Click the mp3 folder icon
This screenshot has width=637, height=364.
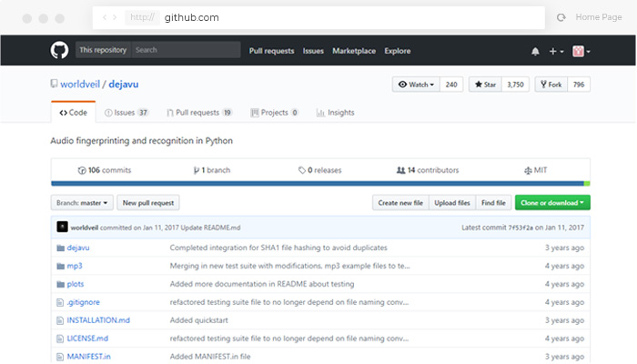[x=61, y=266]
